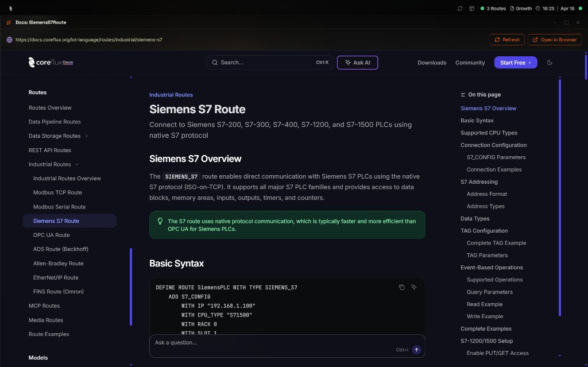Jump to Event-Based Operations section

pos(492,268)
